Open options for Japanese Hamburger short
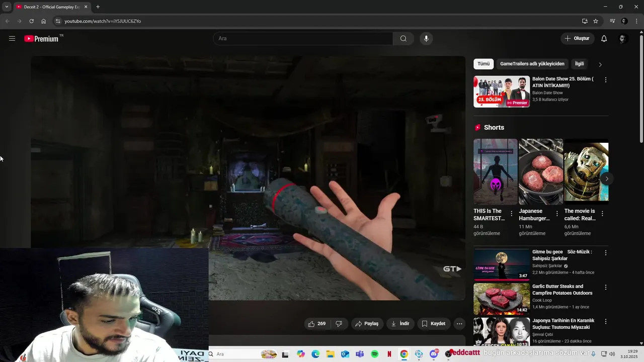This screenshot has height=362, width=644. [x=557, y=214]
